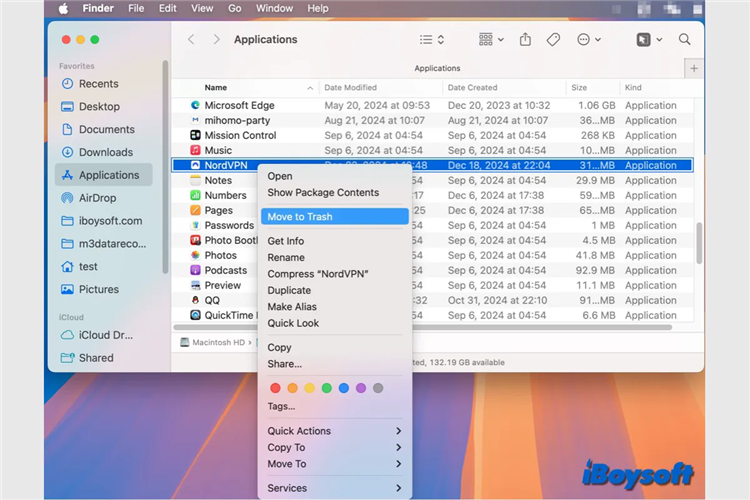Expand the Move To submenu
750x500 pixels.
[335, 464]
